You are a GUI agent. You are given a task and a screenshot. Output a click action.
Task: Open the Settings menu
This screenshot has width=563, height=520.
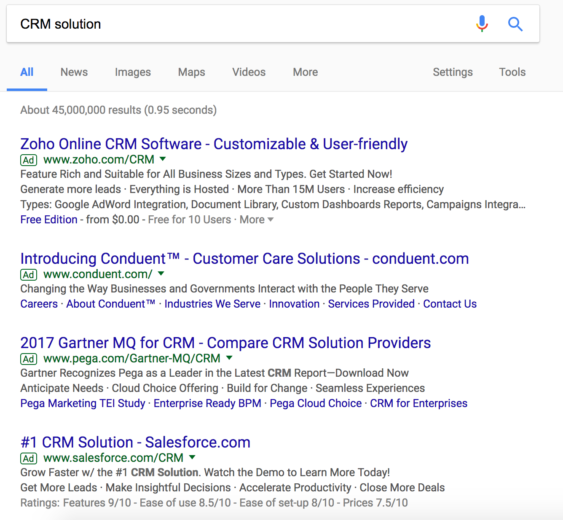(452, 72)
